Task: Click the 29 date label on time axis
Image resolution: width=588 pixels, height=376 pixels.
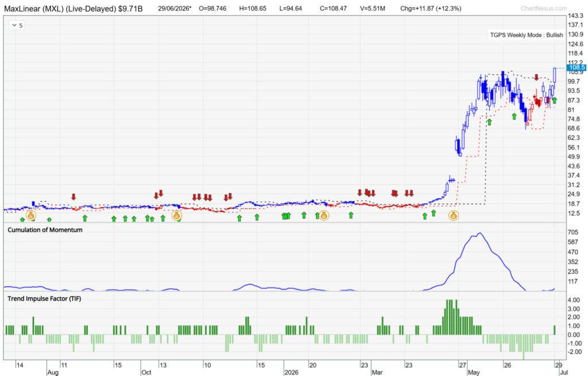Action: point(558,365)
